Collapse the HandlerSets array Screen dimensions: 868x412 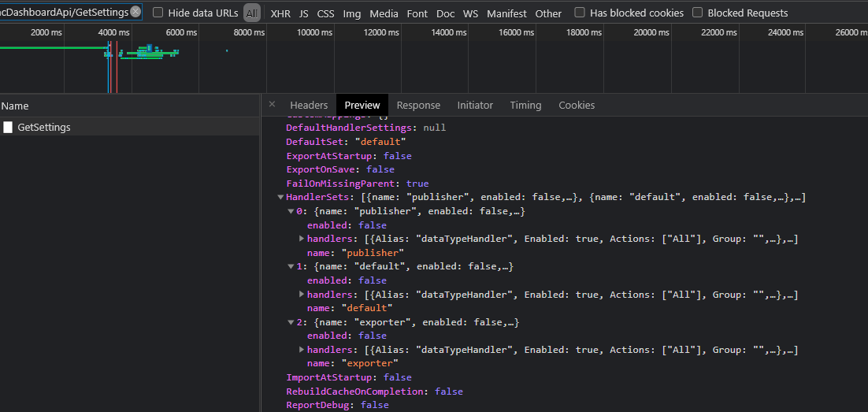(x=280, y=197)
